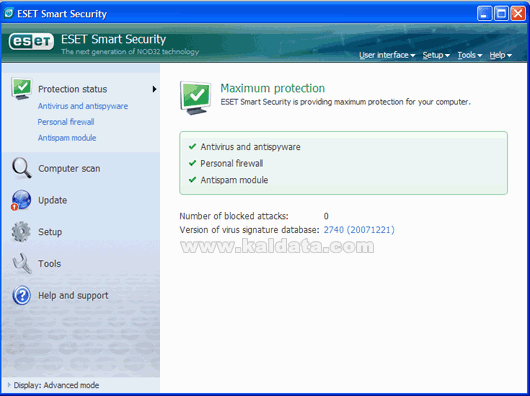Minimize the ESET Smart Security window
This screenshot has width=530, height=396.
tap(484, 14)
